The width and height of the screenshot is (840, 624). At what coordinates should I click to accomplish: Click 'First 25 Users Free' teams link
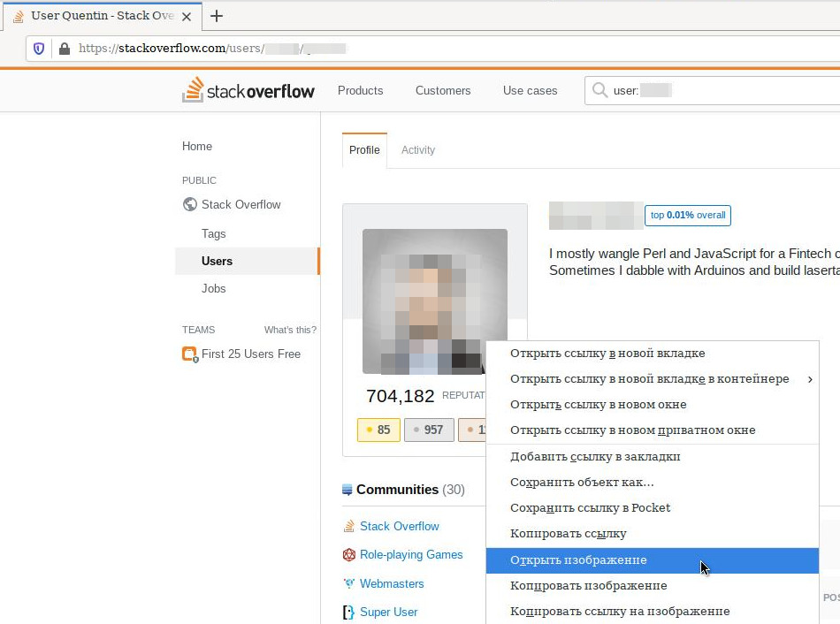(x=251, y=354)
